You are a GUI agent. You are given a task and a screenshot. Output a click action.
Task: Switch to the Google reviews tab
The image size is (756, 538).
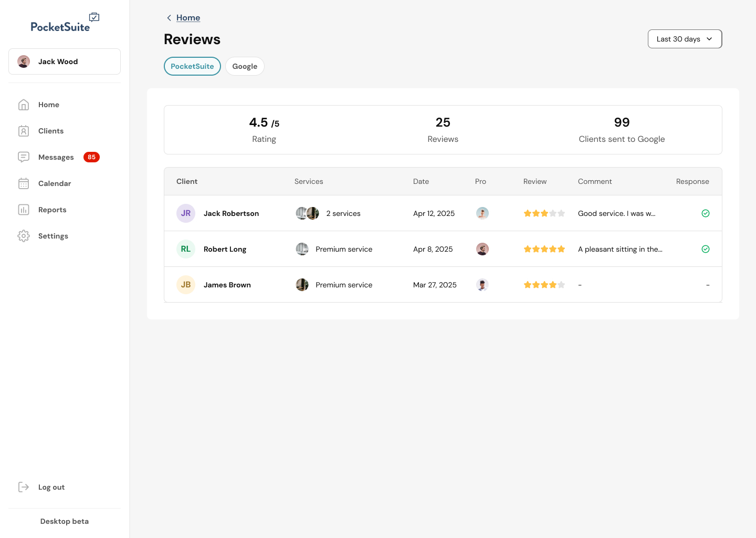tap(245, 66)
